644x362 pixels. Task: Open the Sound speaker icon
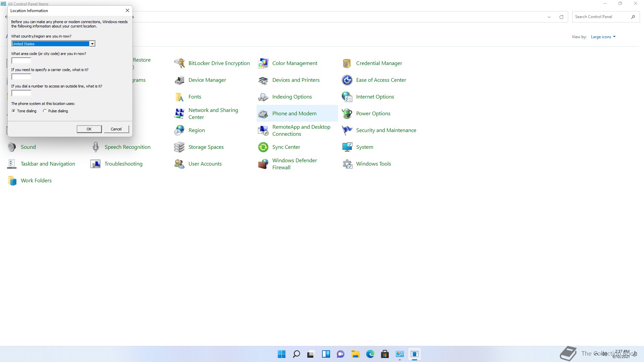pos(12,147)
